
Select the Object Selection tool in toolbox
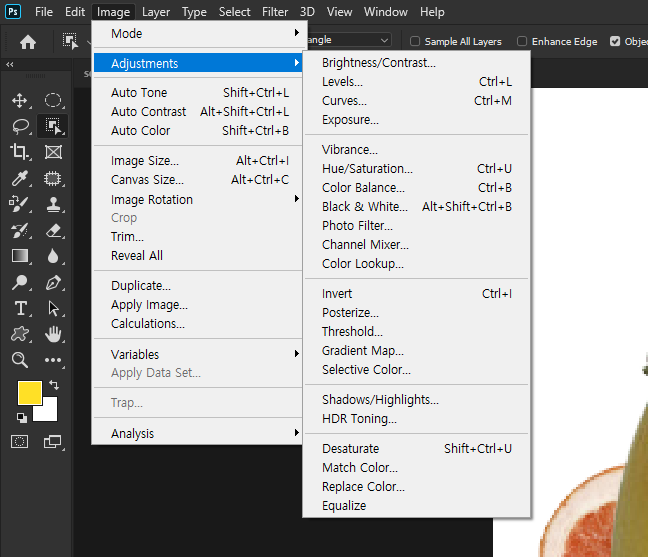point(53,126)
